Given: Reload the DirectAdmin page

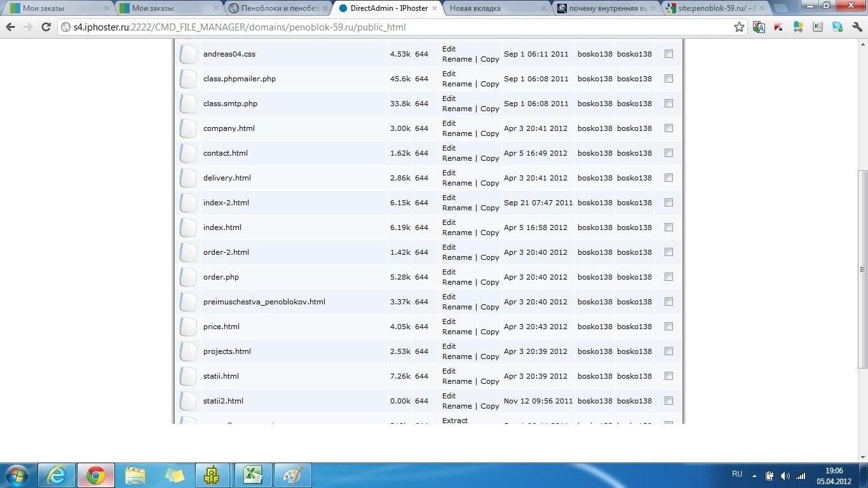Looking at the screenshot, I should point(46,27).
